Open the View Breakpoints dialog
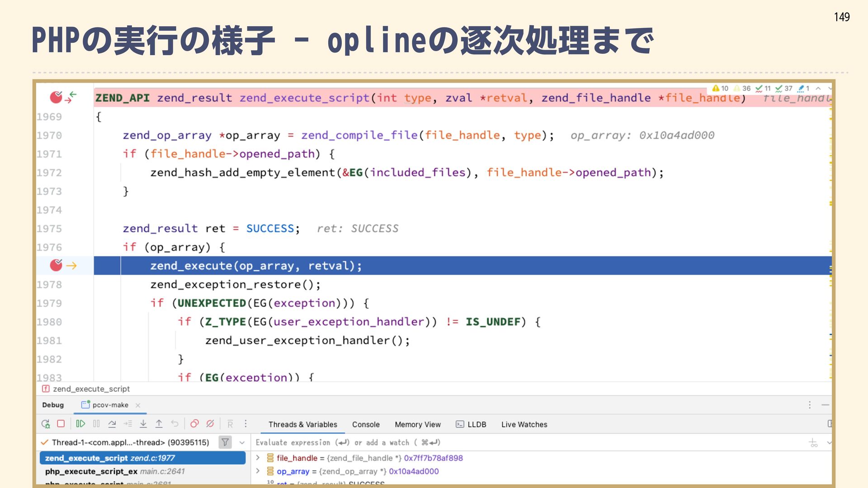The width and height of the screenshot is (868, 488). [x=194, y=424]
